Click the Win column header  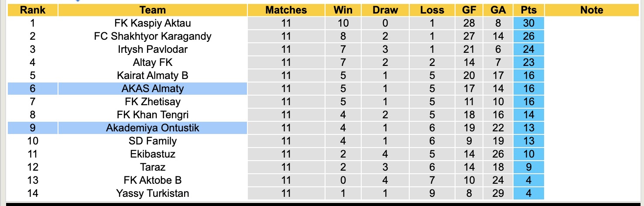tap(343, 10)
